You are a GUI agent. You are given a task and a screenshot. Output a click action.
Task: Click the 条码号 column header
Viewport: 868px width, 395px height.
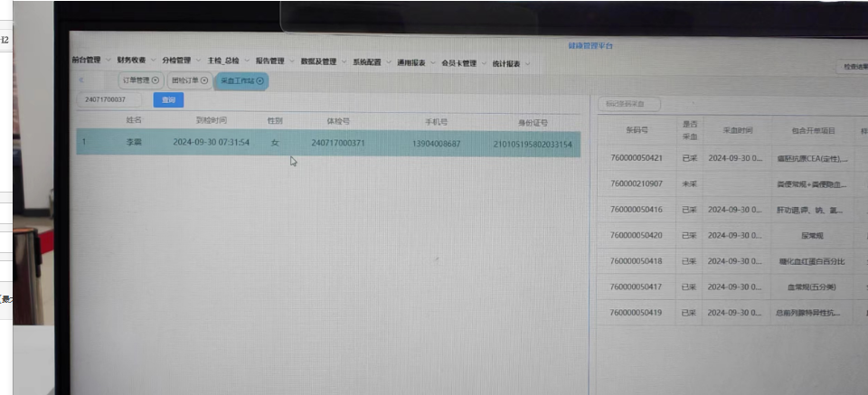637,130
